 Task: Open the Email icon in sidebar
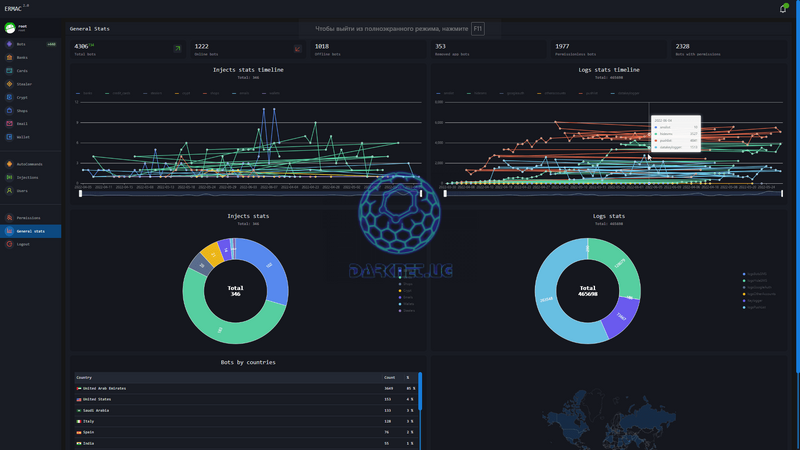(9, 124)
